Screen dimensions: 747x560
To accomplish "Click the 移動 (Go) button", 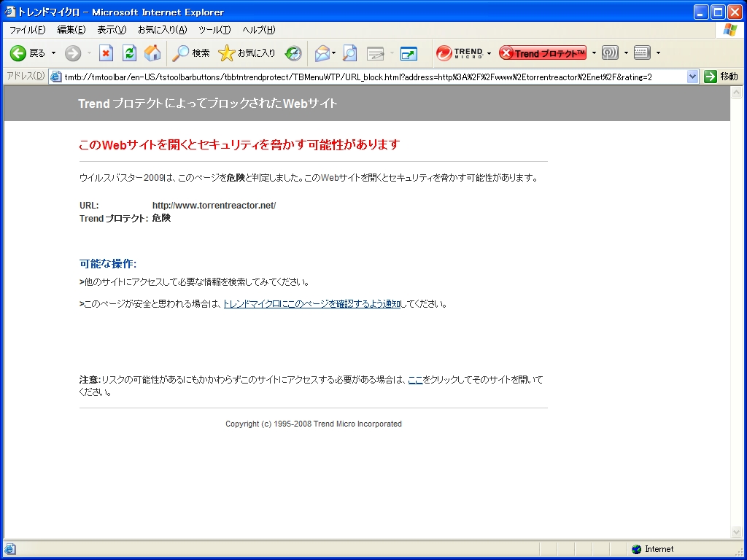I will (721, 77).
